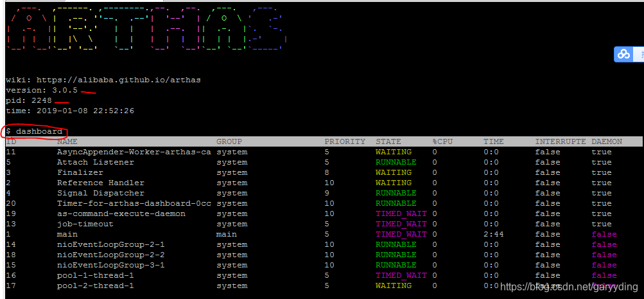Select the Finalizer thread name
The height and width of the screenshot is (299, 644).
click(80, 173)
